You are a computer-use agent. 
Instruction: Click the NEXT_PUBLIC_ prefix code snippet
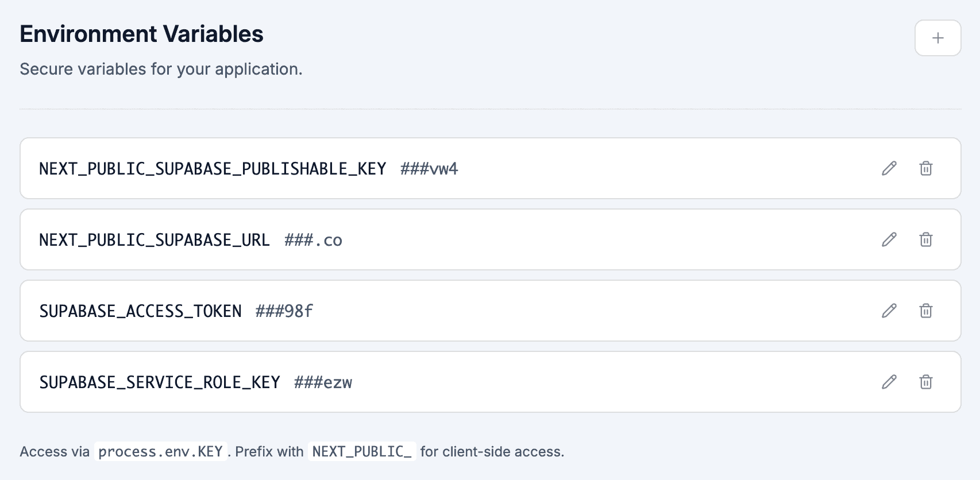tap(362, 452)
